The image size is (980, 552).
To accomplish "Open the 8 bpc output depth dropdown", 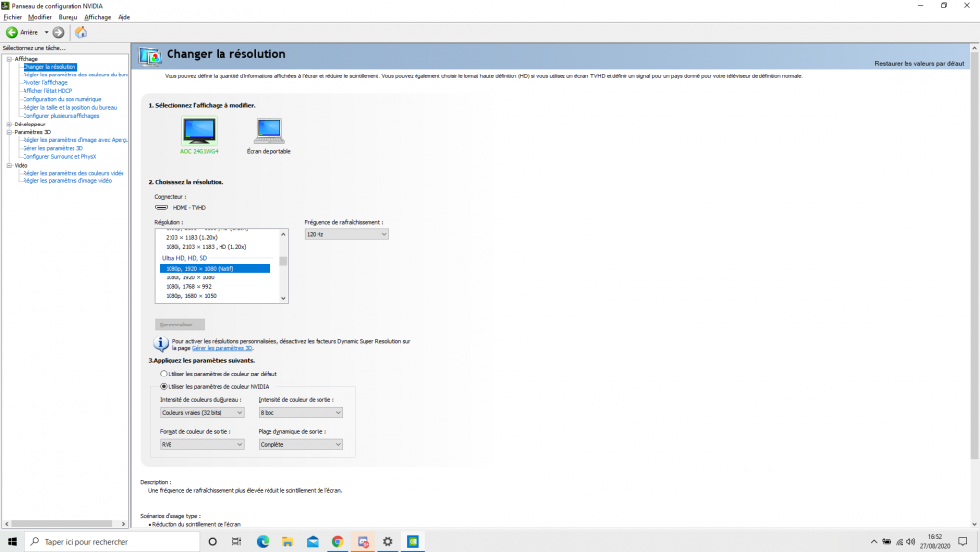I will click(x=301, y=413).
